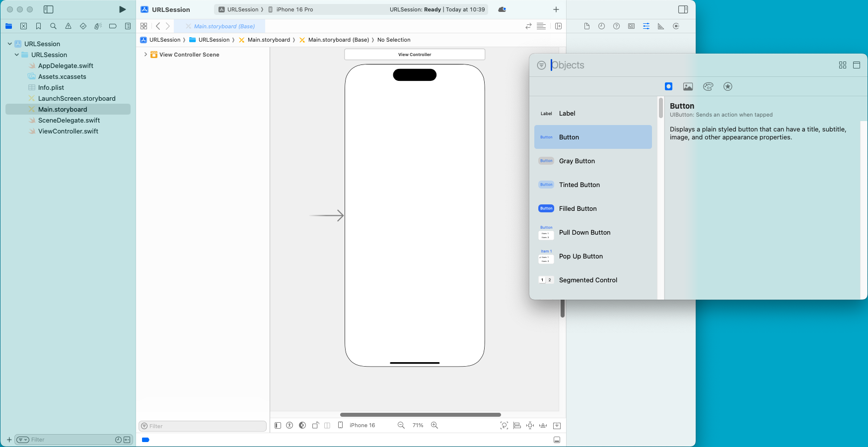Open the Color library palette tab
This screenshot has width=868, height=447.
(x=708, y=86)
